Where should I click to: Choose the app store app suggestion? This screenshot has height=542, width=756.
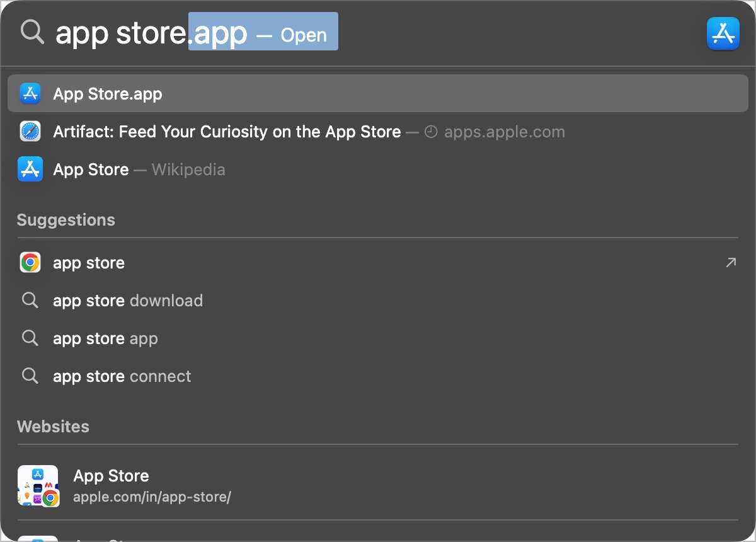coord(105,338)
